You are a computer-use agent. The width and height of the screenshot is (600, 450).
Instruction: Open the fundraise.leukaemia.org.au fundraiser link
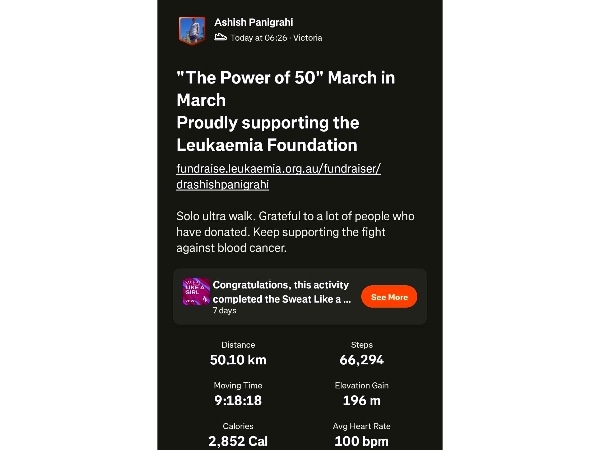click(x=278, y=176)
